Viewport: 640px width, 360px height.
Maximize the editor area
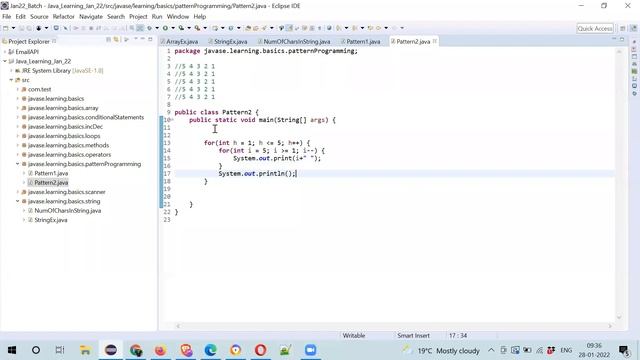click(622, 39)
